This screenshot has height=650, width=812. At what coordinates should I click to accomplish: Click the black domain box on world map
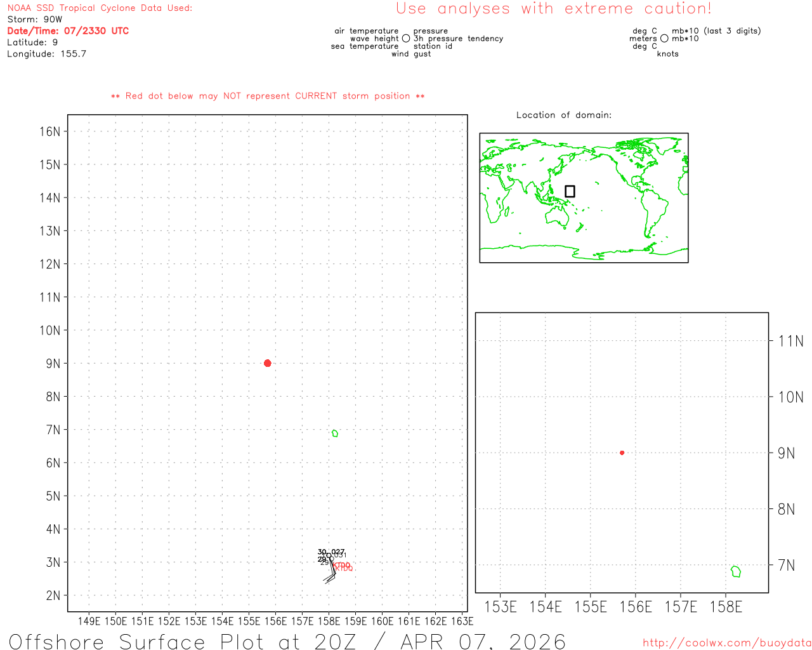pos(570,191)
